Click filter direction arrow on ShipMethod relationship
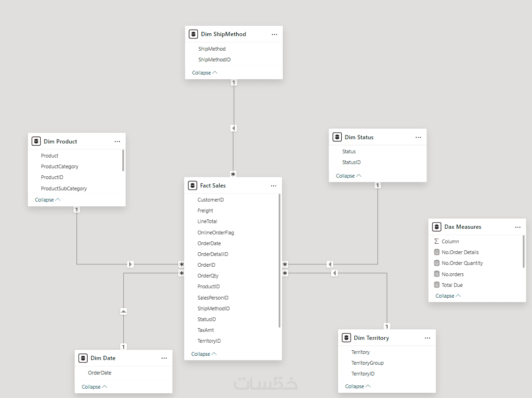 coord(233,128)
